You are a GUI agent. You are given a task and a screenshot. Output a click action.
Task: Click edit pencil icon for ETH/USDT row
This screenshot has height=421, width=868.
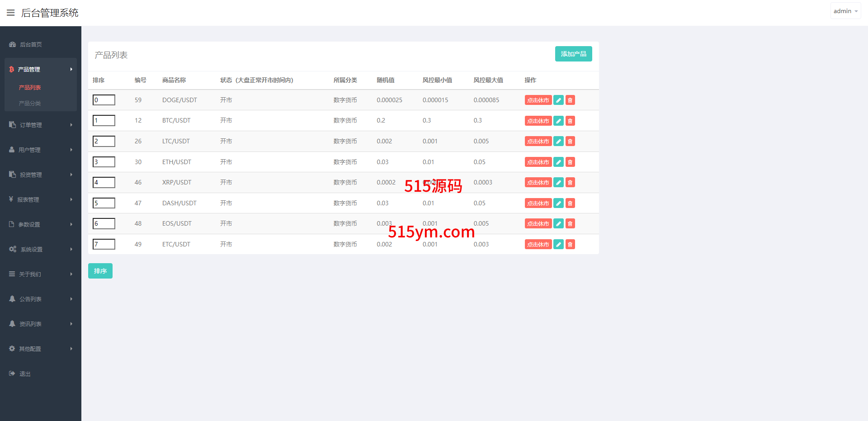(558, 162)
